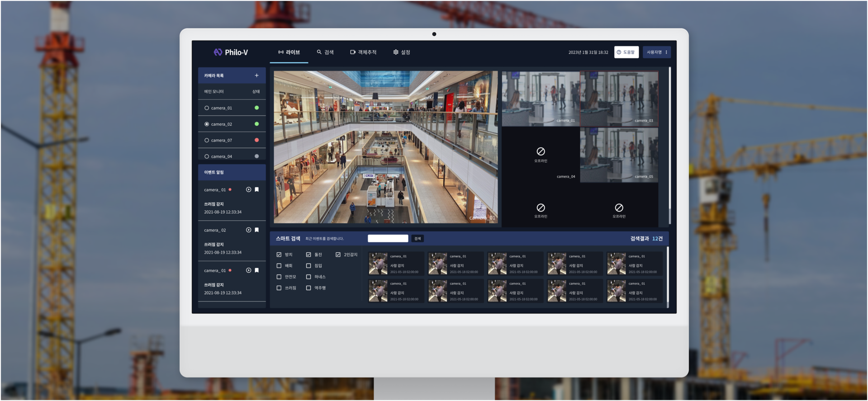Image resolution: width=868 pixels, height=401 pixels.
Task: Click the large main mall camera view
Action: coord(385,146)
